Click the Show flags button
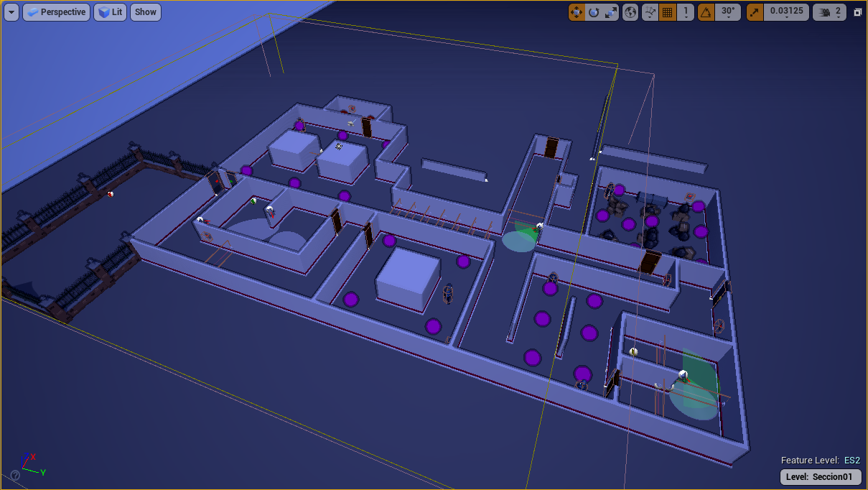 (146, 12)
